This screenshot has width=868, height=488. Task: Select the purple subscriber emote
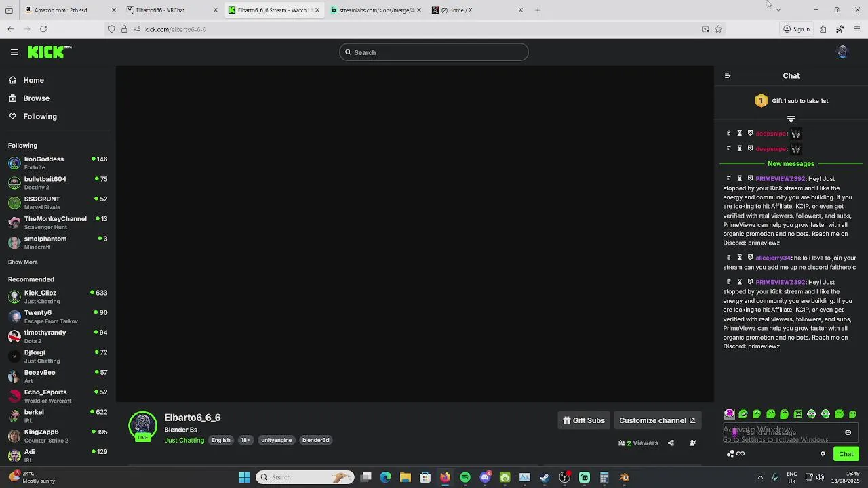pyautogui.click(x=730, y=414)
